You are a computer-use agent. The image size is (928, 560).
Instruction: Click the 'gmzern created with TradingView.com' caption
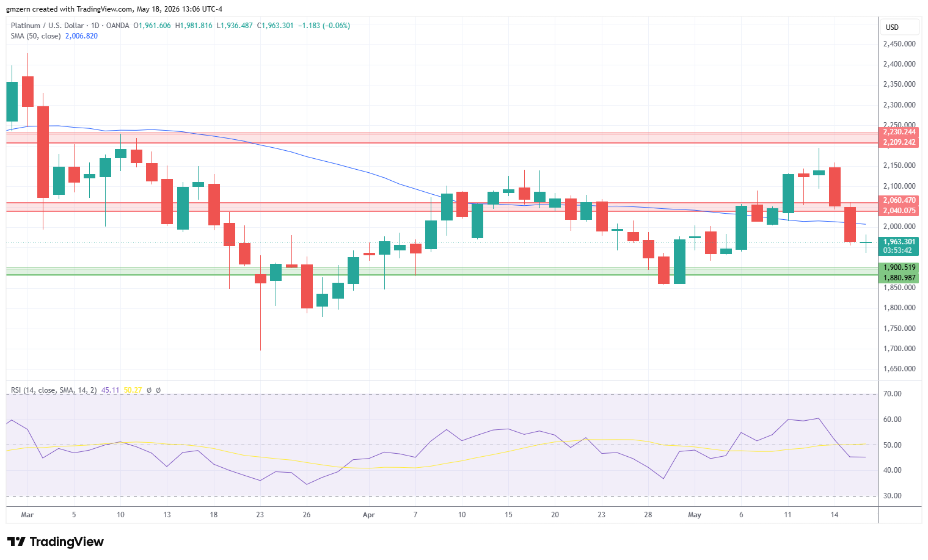point(70,9)
